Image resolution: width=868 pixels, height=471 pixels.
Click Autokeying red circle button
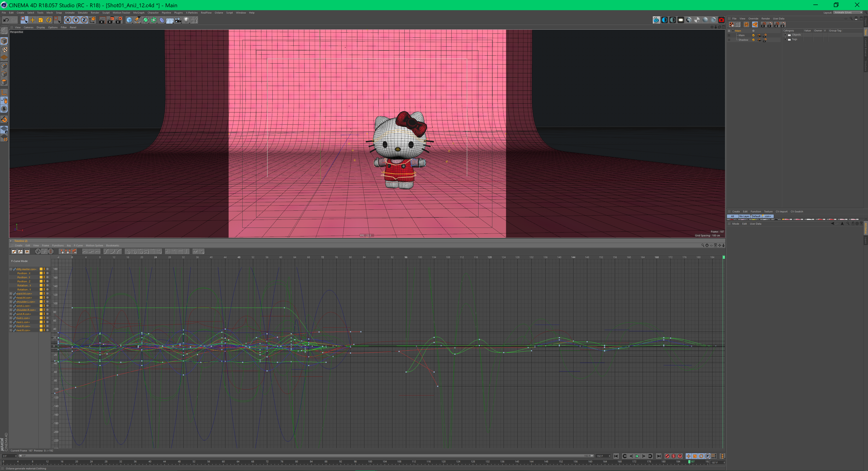(x=673, y=456)
